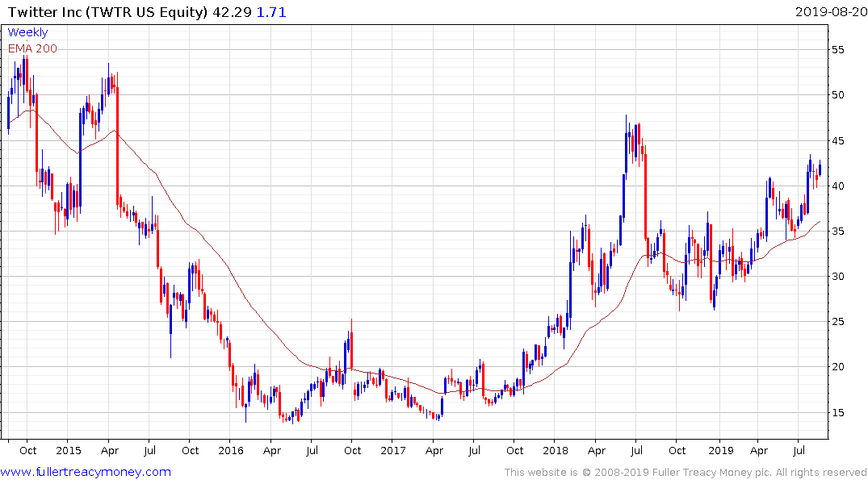Image resolution: width=868 pixels, height=484 pixels.
Task: Click the 45 price axis label
Action: (837, 141)
